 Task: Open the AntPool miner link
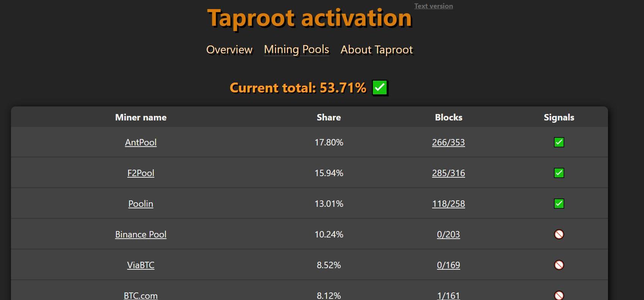pyautogui.click(x=141, y=142)
